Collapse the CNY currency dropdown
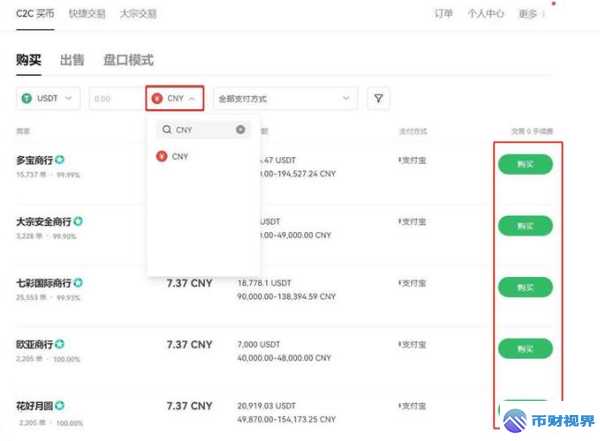The width and height of the screenshot is (600, 441). pyautogui.click(x=175, y=98)
